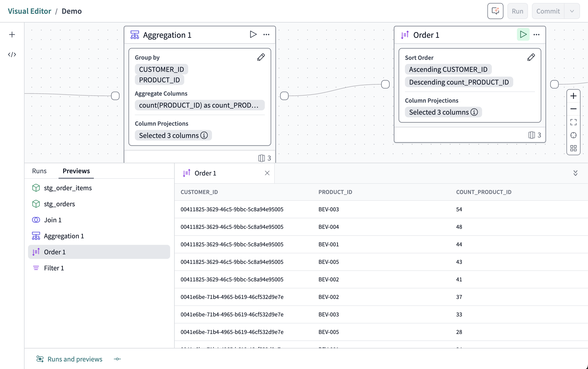Edit Group by settings on Aggregation 1
The width and height of the screenshot is (588, 369).
click(x=261, y=57)
